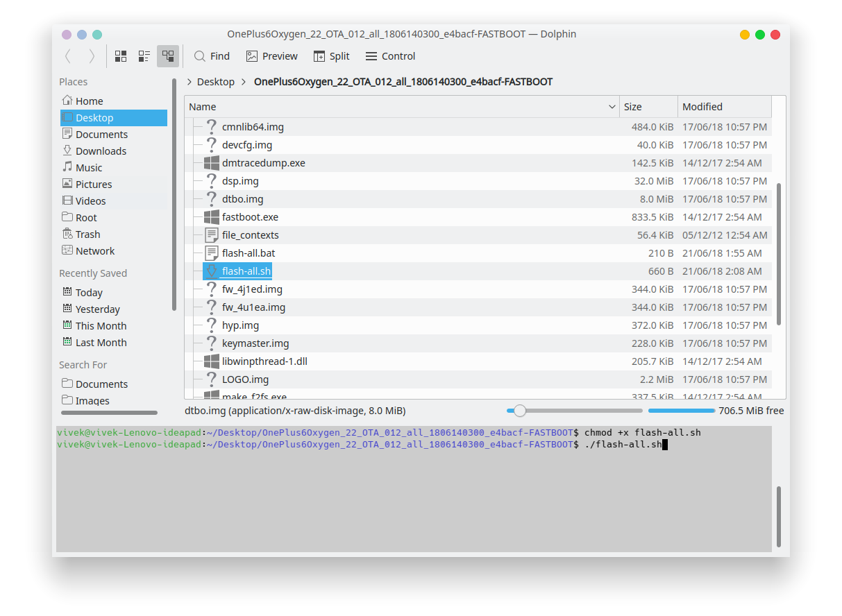Select flash-all.bat file icon
The image size is (842, 616).
click(212, 253)
